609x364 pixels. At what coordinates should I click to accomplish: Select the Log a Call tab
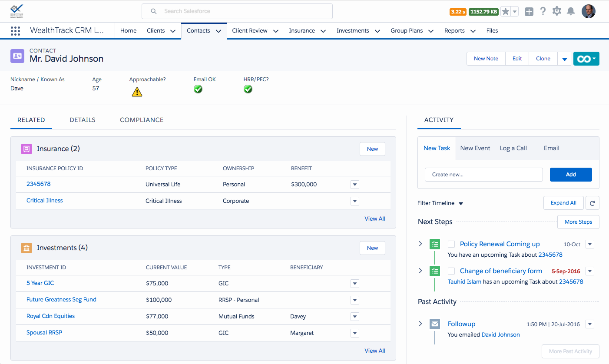(x=513, y=148)
